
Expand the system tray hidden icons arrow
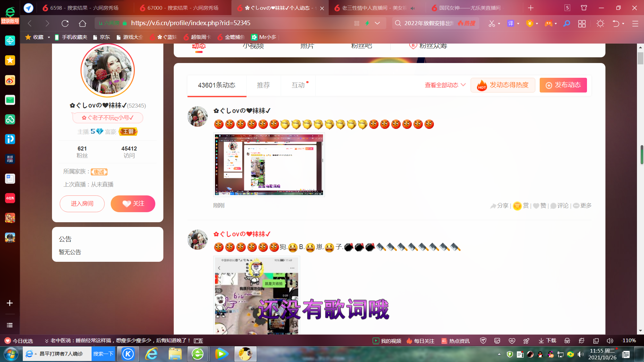click(x=499, y=354)
